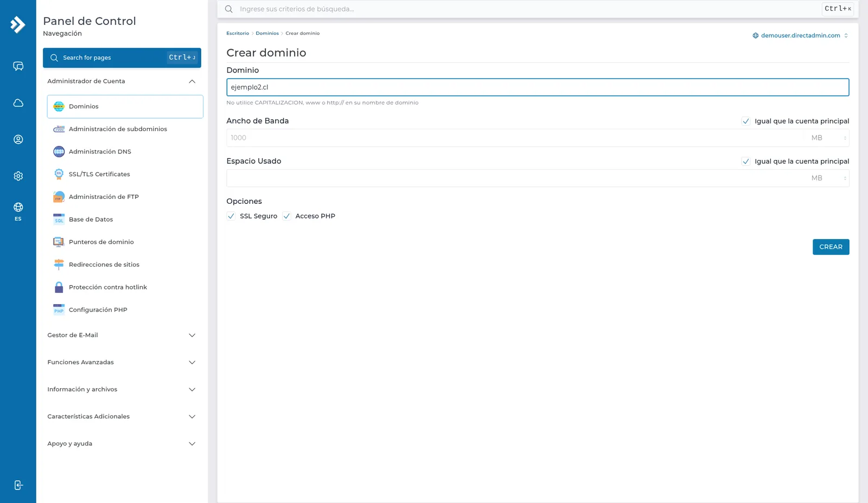
Task: Open the settings gear icon in sidebar
Action: pyautogui.click(x=18, y=176)
